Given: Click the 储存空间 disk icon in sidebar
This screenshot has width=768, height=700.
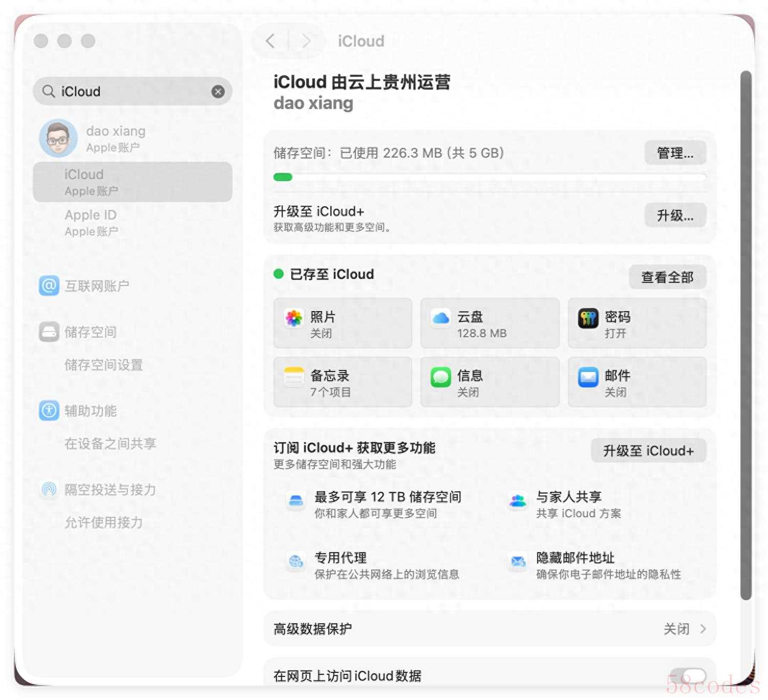Looking at the screenshot, I should click(49, 332).
